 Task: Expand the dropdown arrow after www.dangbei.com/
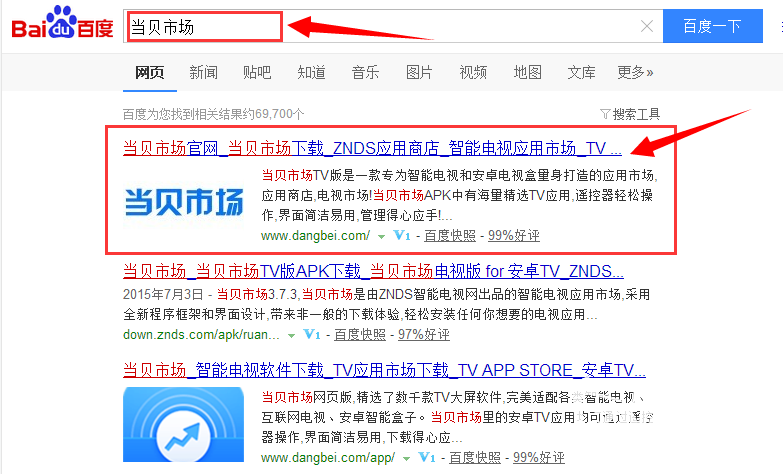pyautogui.click(x=381, y=237)
